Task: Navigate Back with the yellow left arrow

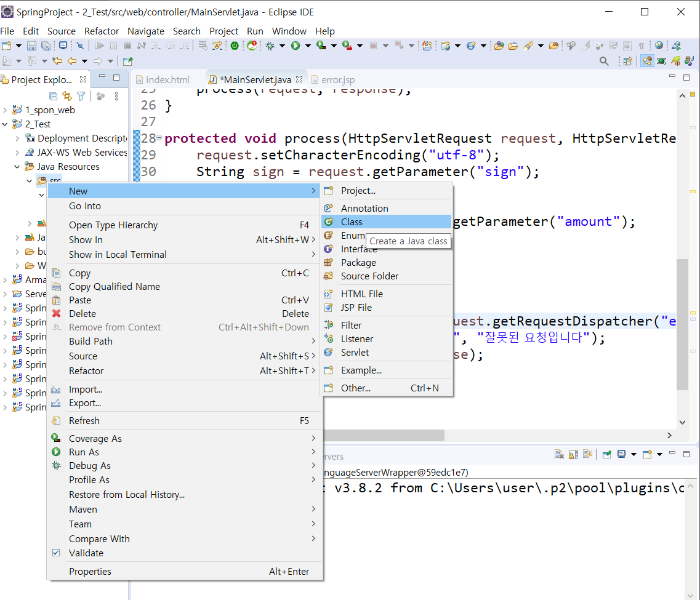Action: [x=72, y=61]
